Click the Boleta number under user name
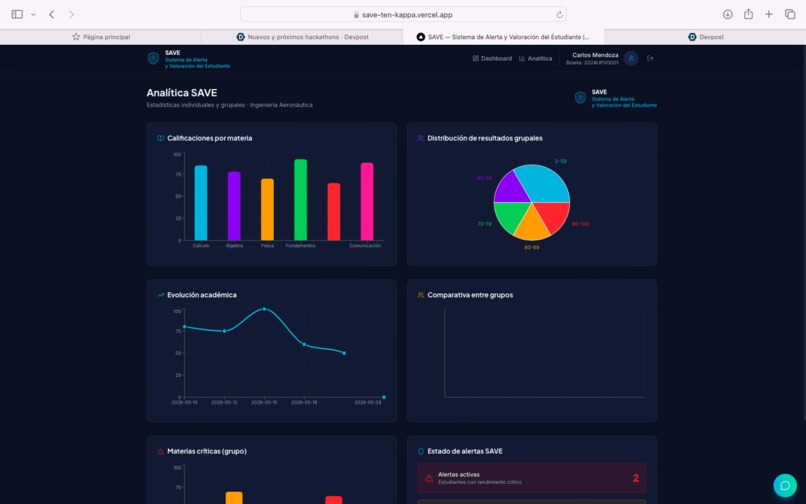 pos(592,63)
